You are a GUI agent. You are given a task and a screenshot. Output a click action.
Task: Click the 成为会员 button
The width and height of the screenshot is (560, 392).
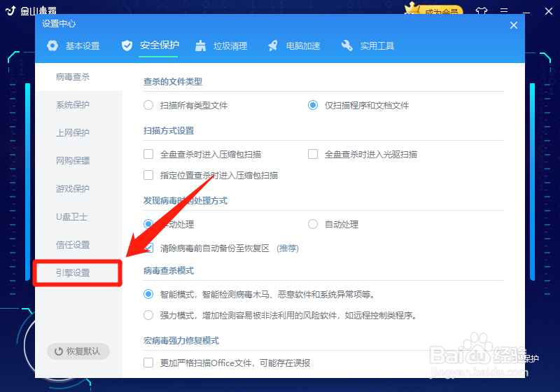[442, 10]
